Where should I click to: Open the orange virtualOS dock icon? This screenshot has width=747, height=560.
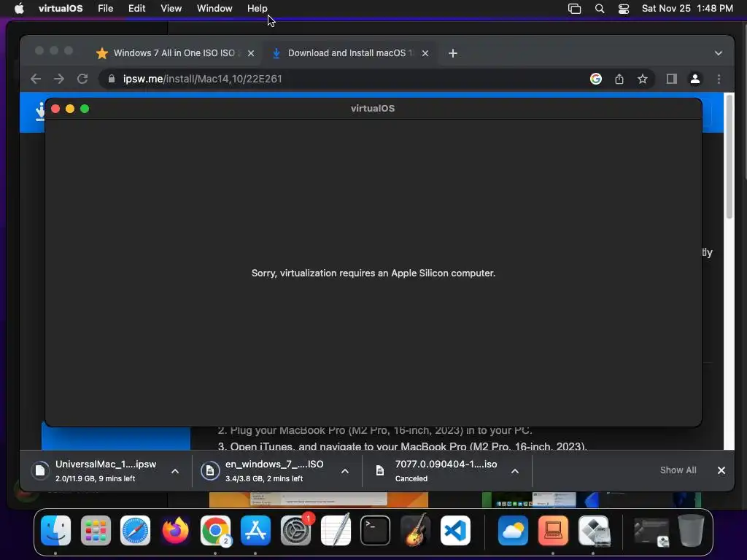click(x=553, y=531)
